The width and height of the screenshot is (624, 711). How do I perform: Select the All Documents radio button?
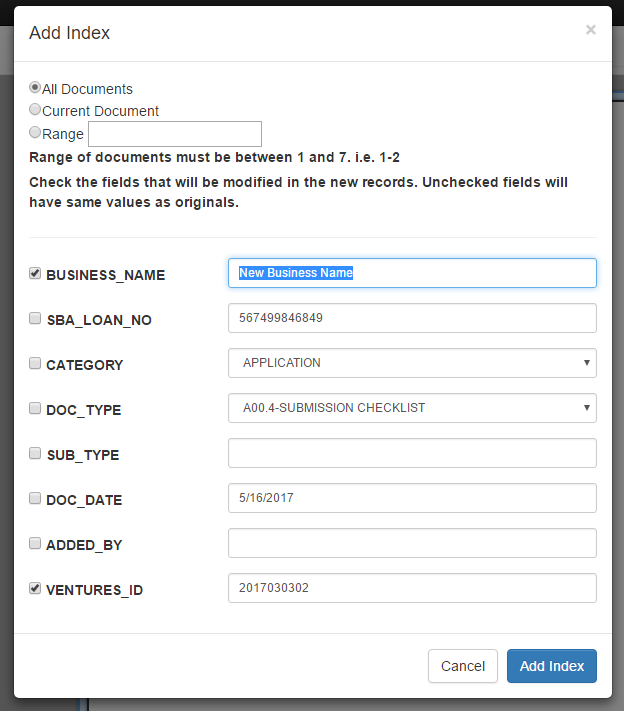35,87
